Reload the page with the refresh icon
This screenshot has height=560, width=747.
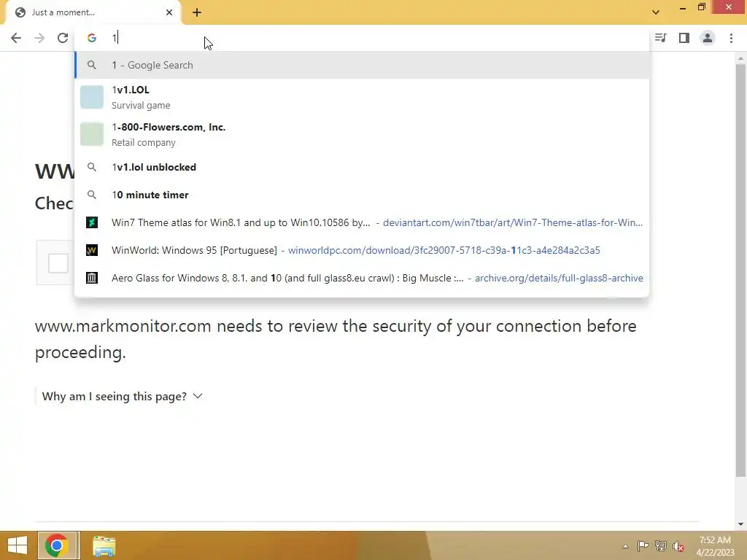(x=63, y=38)
